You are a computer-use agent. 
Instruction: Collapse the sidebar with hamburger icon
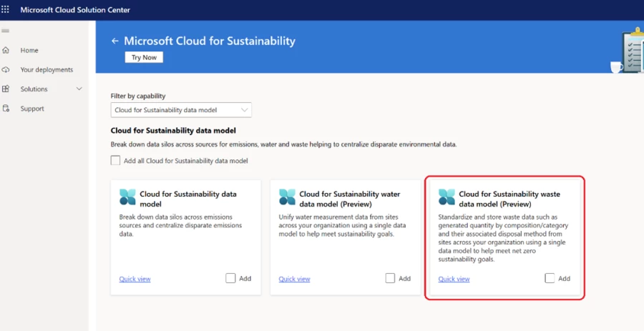coord(6,31)
